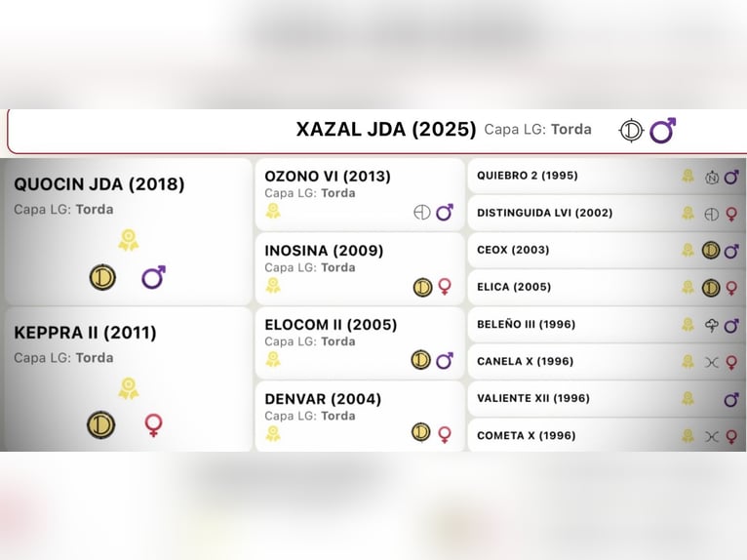Click the female symbol in DISTINGUIDA LVI row

point(731,214)
